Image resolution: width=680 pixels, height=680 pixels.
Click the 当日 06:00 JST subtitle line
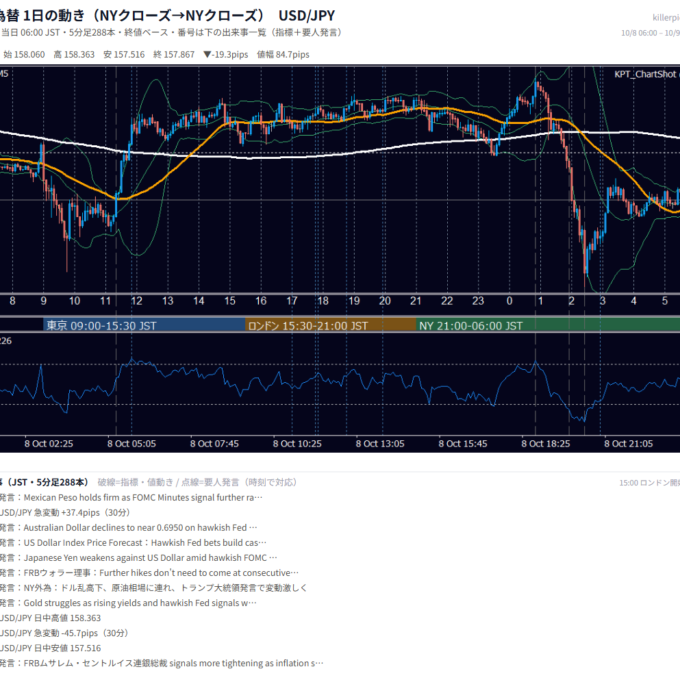pyautogui.click(x=171, y=33)
